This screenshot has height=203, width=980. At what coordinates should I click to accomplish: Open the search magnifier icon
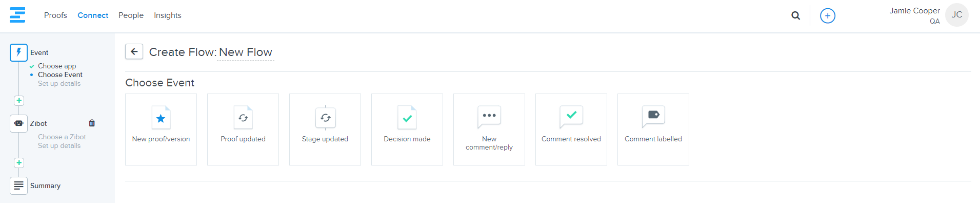(795, 15)
